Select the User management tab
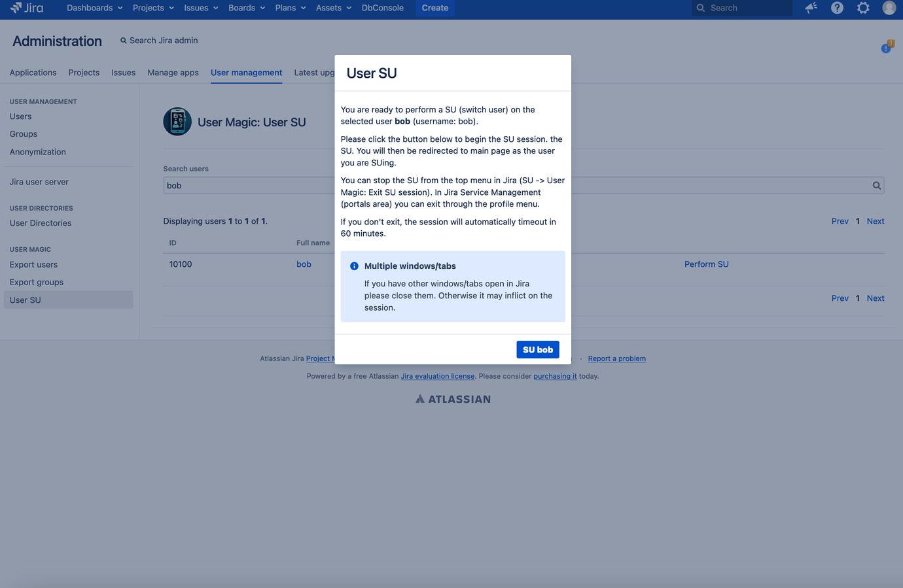This screenshot has width=903, height=588. (247, 73)
